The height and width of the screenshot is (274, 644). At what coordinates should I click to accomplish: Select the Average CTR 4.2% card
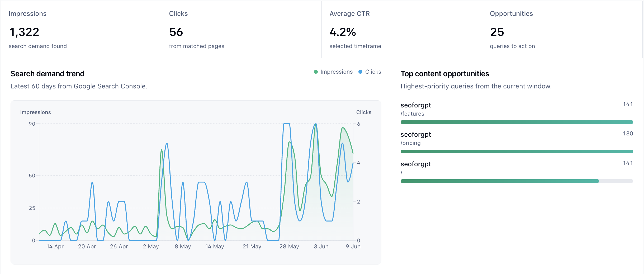[x=402, y=30]
